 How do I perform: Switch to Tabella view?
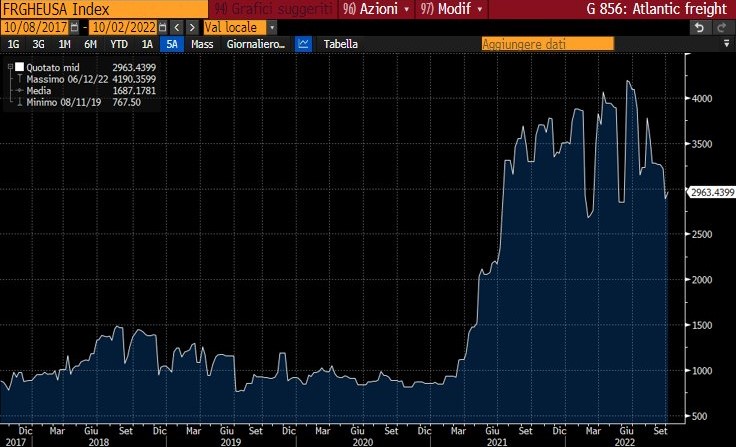(341, 44)
